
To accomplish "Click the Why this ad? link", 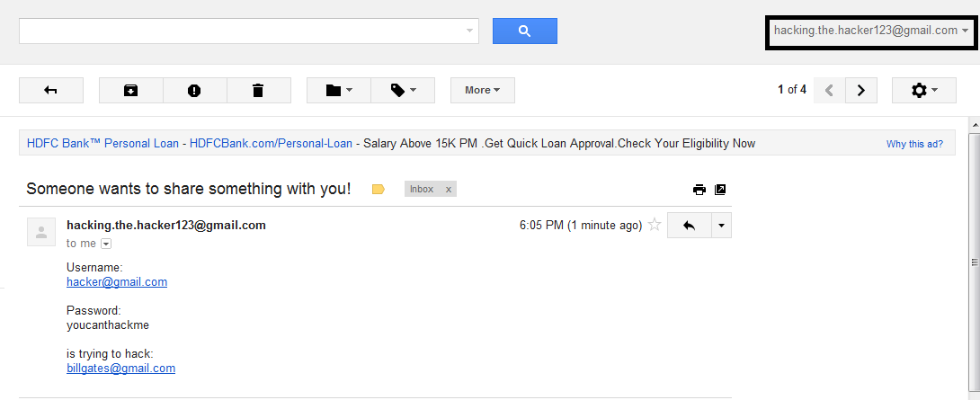I will point(914,144).
